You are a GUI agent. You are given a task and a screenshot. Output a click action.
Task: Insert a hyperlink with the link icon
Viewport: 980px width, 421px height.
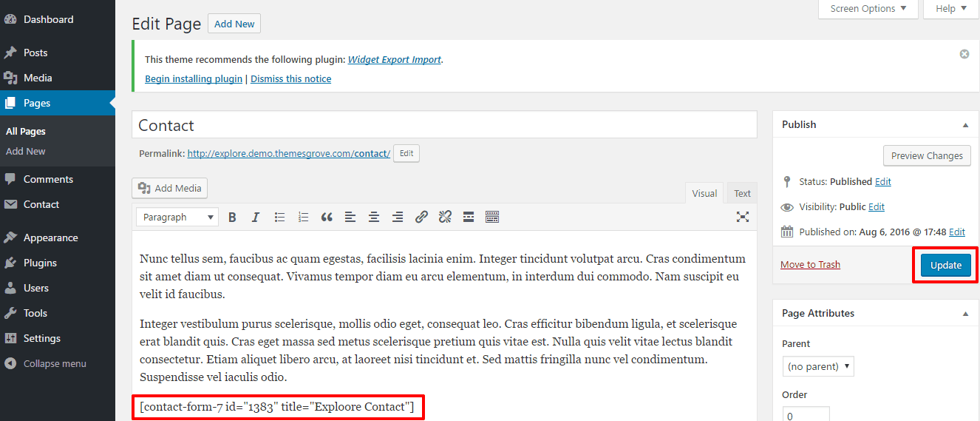pyautogui.click(x=421, y=217)
